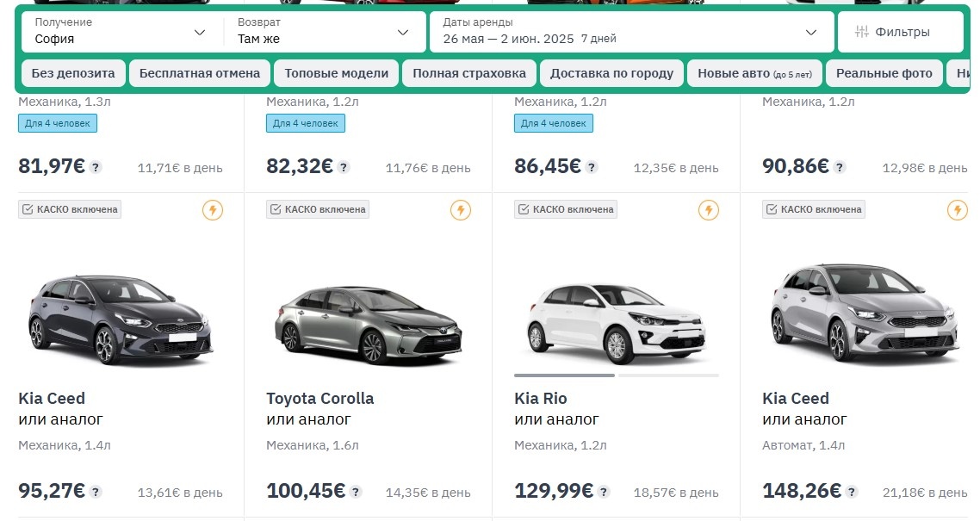Click the question mark next to 148,26€
Image resolution: width=980 pixels, height=521 pixels.
(850, 492)
